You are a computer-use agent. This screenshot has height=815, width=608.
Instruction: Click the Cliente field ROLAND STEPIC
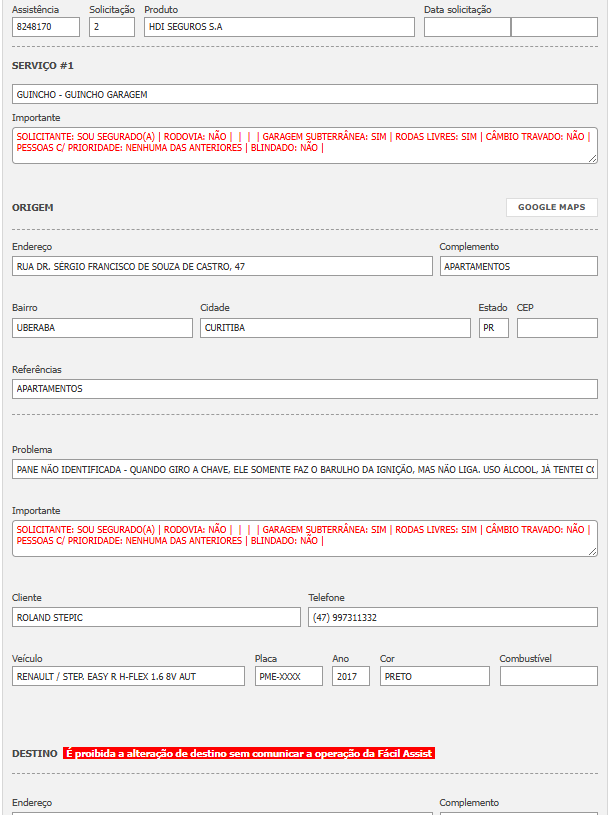tap(156, 617)
